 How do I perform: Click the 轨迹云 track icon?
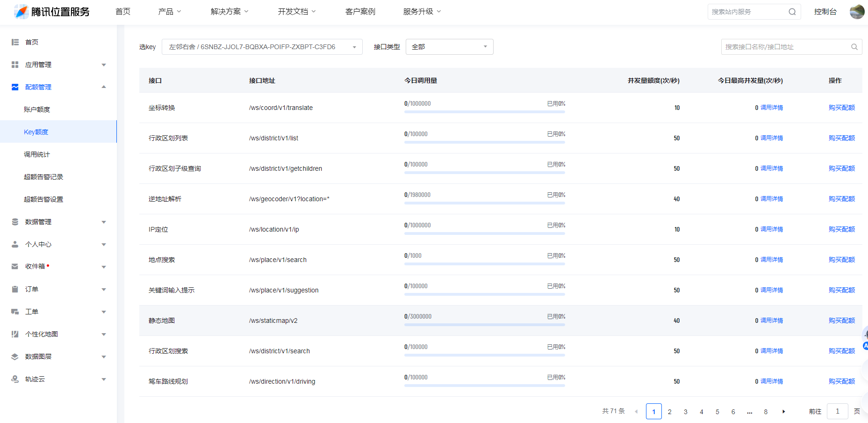tap(15, 379)
